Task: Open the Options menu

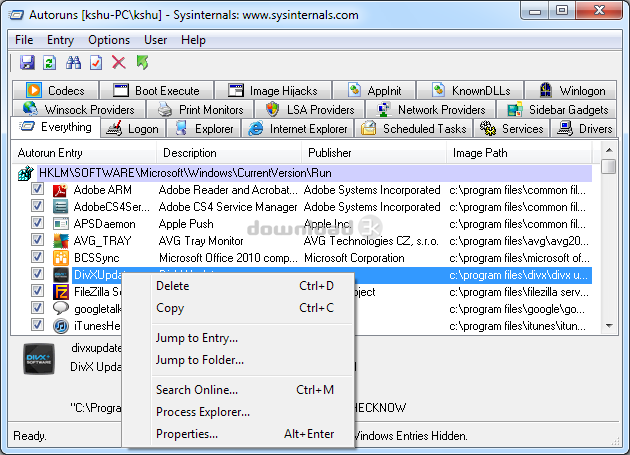Action: click(109, 40)
